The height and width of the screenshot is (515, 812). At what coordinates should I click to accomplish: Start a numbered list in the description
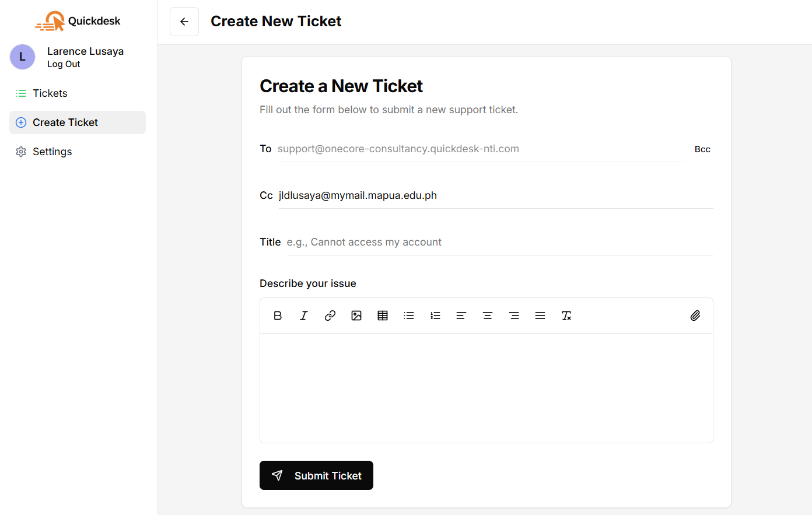(x=435, y=316)
